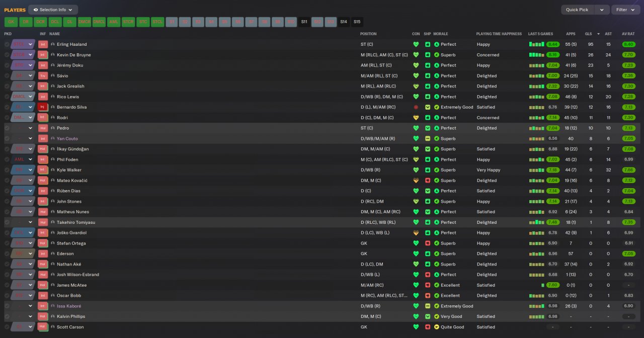Open Phil Foden's AML position dropdown
Image resolution: width=644 pixels, height=338 pixels.
click(23, 159)
